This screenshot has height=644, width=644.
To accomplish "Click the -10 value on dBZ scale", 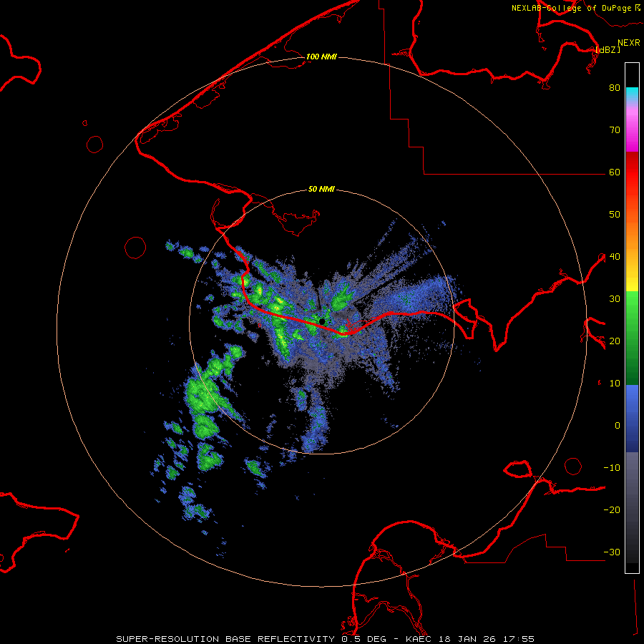I will 612,468.
